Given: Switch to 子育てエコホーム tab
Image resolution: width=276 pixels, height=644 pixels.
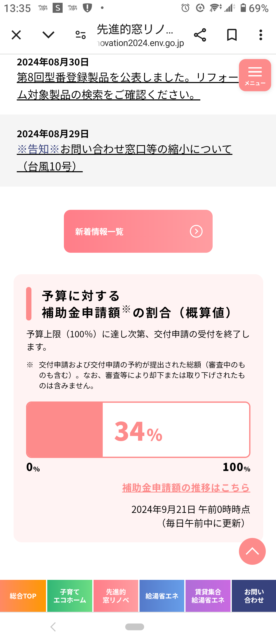Looking at the screenshot, I should pos(70,596).
